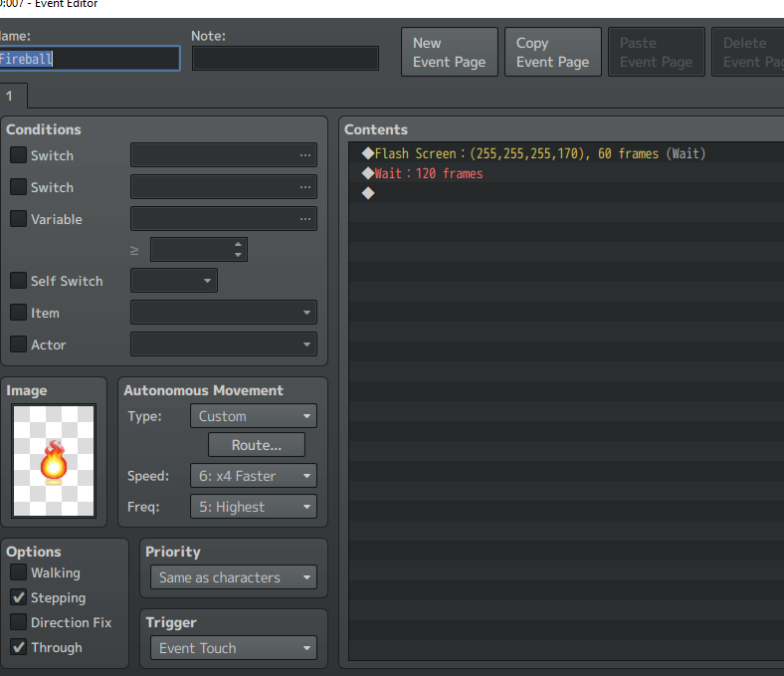
Task: Click Paste Event Page button
Action: 657,52
